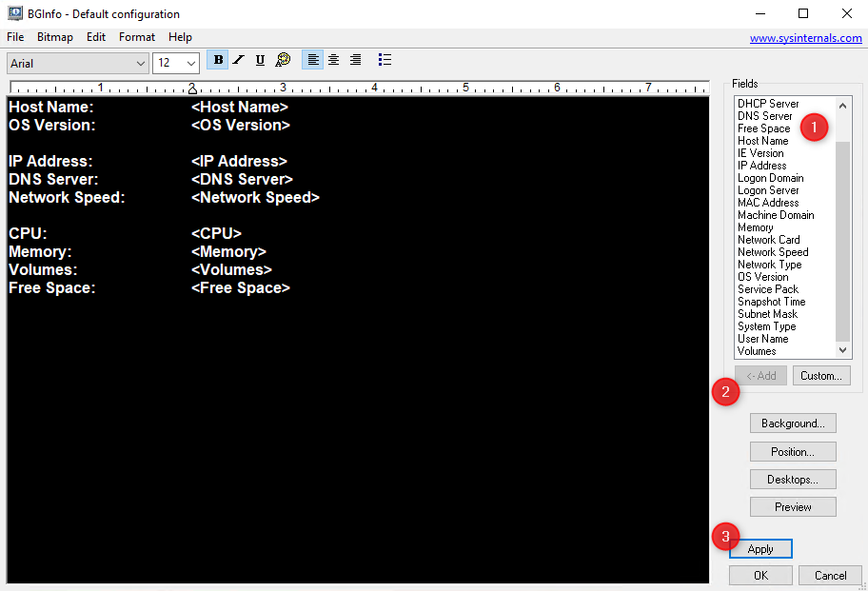Screen dimensions: 868x591
Task: Select IP Address in Fields list
Action: (761, 166)
